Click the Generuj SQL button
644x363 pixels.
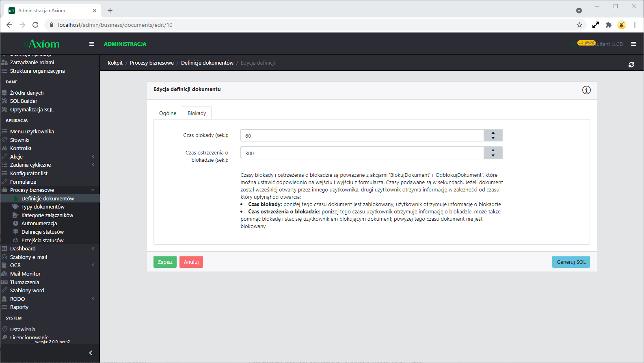[x=571, y=262]
